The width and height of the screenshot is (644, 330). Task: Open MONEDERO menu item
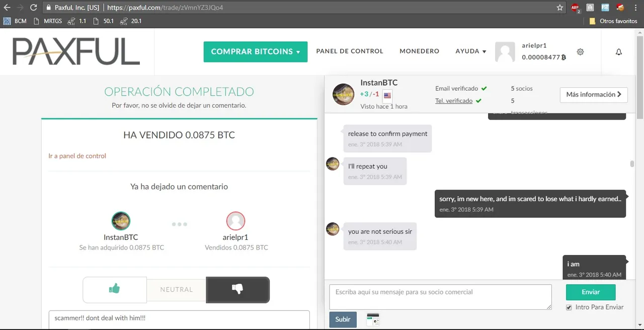[x=420, y=51]
